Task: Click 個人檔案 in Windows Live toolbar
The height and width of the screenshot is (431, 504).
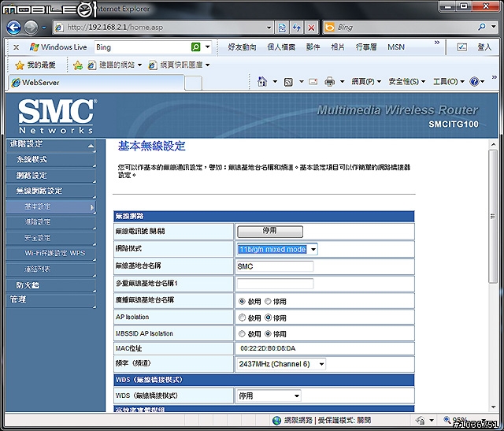Action: (281, 47)
